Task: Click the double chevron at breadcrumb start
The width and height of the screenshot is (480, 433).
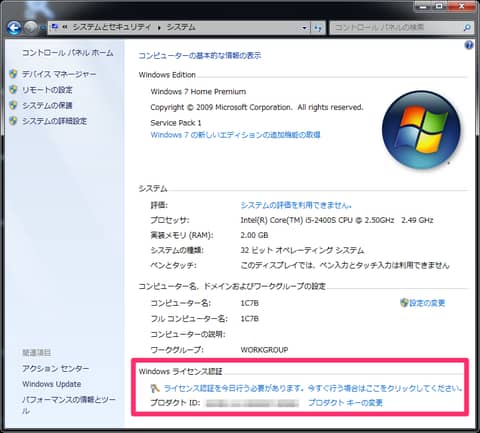Action: pos(65,27)
